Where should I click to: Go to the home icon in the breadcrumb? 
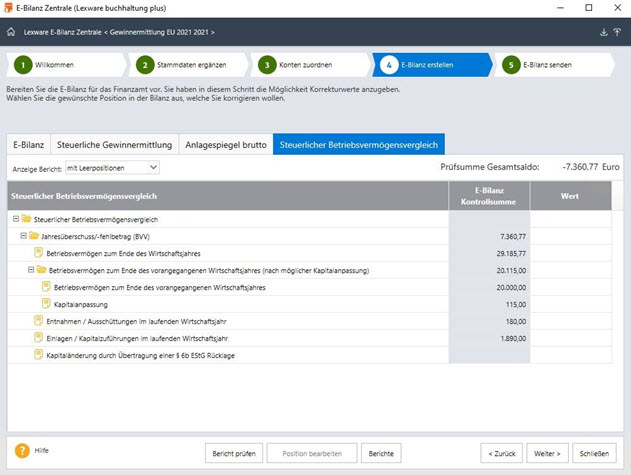11,32
